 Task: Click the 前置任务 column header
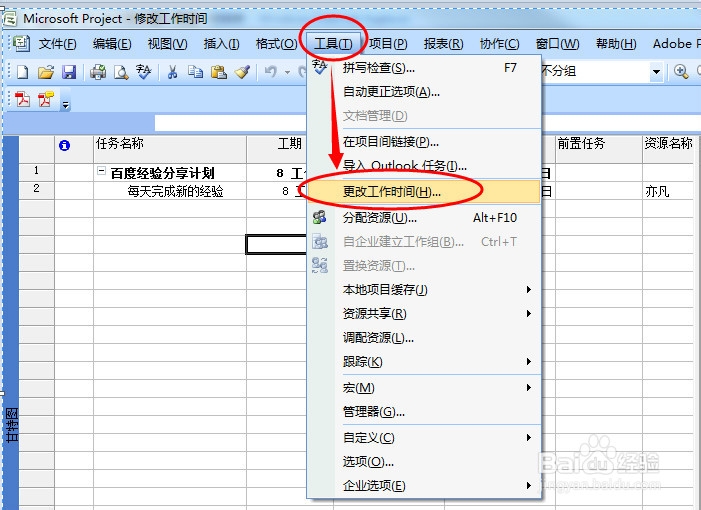click(599, 149)
